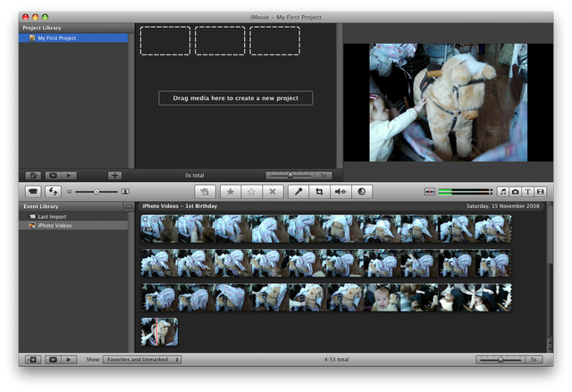Open the Photos browser camera icon
Viewport: 572px width, 392px height.
[516, 192]
